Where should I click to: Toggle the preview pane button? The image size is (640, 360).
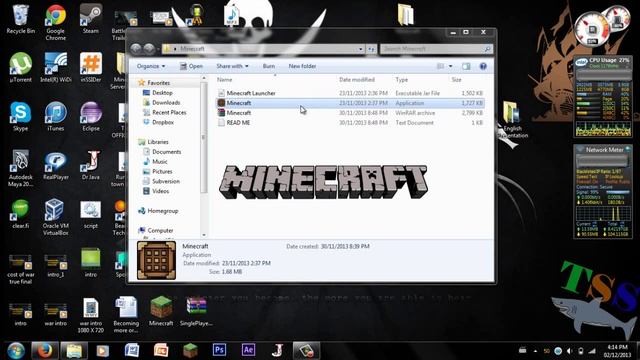pyautogui.click(x=466, y=66)
